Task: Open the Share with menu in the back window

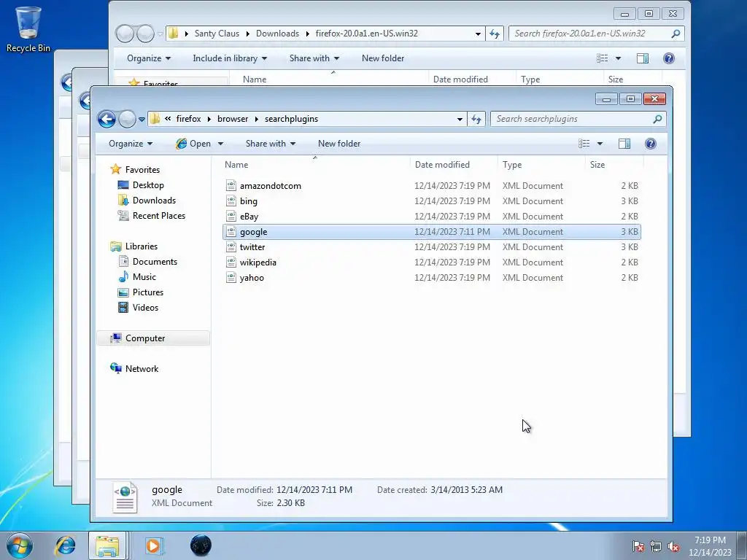Action: pyautogui.click(x=314, y=58)
